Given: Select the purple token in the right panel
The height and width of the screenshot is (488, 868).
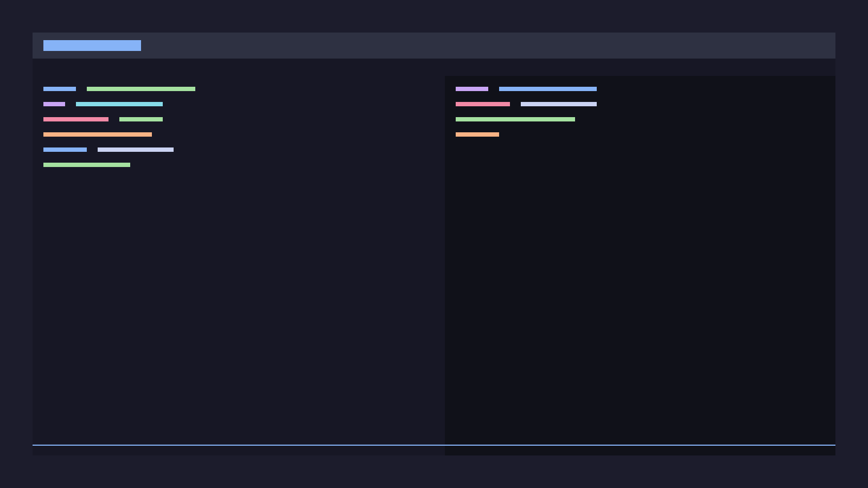Looking at the screenshot, I should tap(472, 89).
